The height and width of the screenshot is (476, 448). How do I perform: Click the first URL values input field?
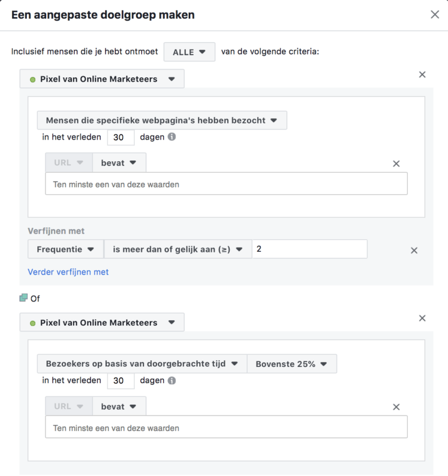226,184
